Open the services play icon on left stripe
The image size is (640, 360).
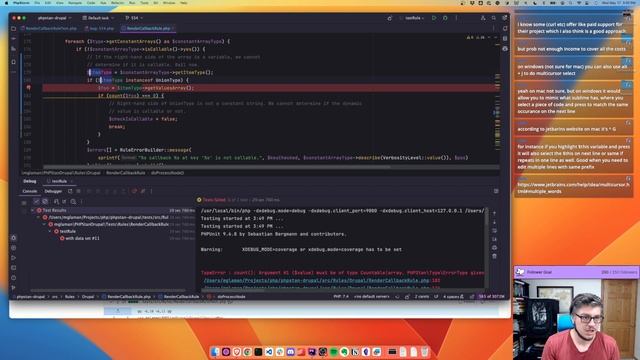point(13,258)
